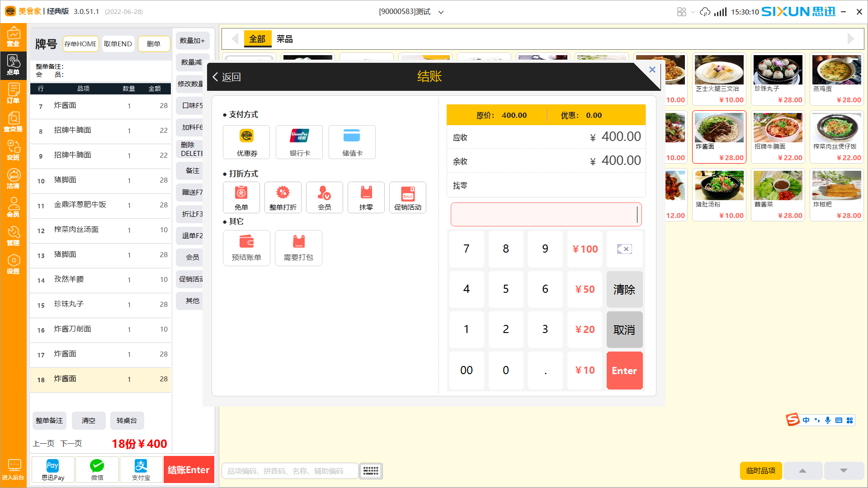Screen dimensions: 868x488
Task: Select the 全部 category tab
Action: pyautogui.click(x=257, y=39)
